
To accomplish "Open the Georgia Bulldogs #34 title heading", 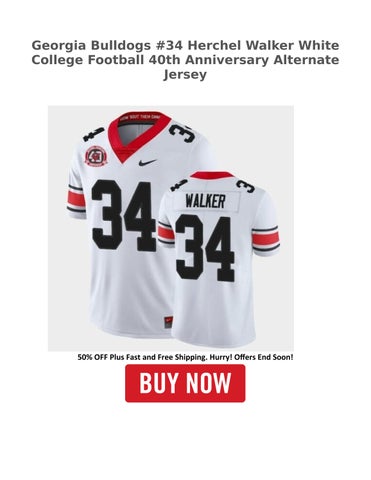I will [185, 60].
